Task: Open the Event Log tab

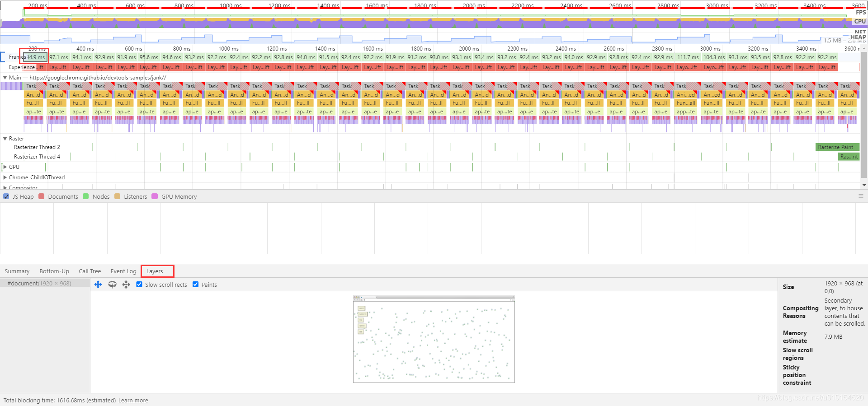Action: [x=123, y=271]
